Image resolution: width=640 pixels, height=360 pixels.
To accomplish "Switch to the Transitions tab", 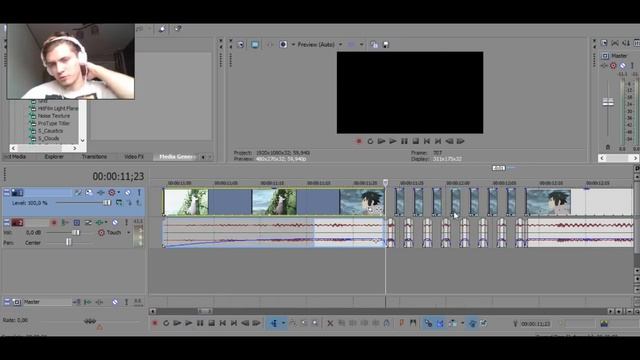I will pyautogui.click(x=94, y=157).
